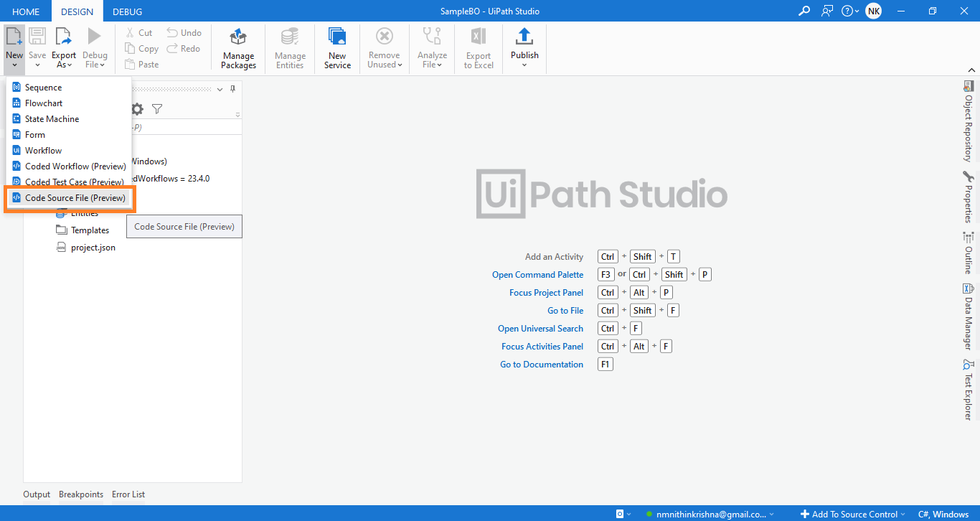Click the Publish icon
Screen dimensions: 980x521
pyautogui.click(x=524, y=37)
